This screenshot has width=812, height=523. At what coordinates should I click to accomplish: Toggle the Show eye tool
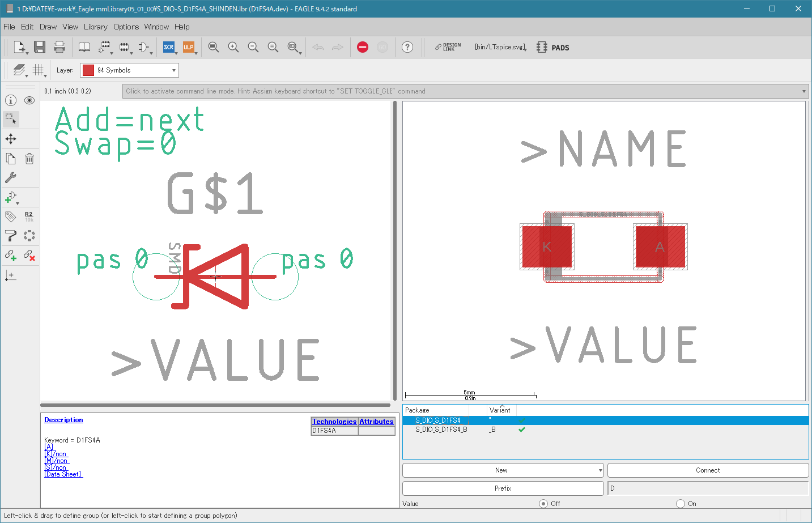click(29, 100)
